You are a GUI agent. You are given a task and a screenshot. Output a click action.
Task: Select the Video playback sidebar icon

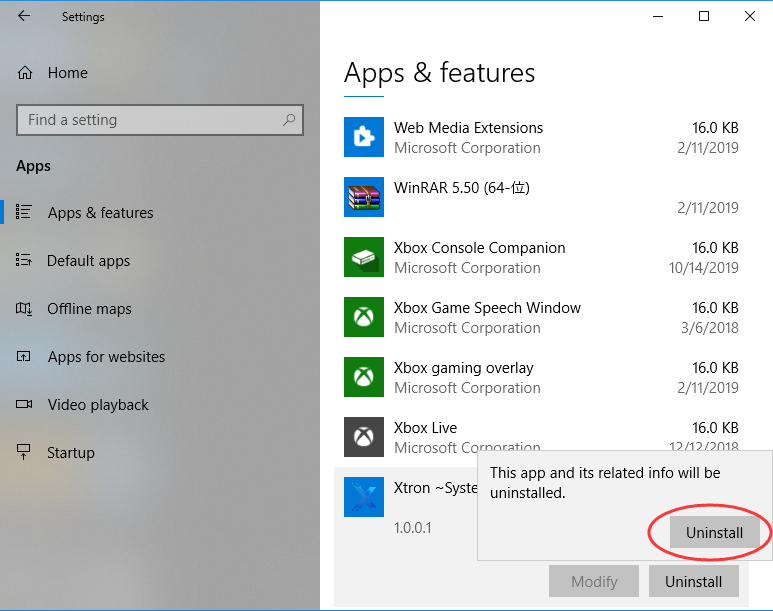[24, 404]
